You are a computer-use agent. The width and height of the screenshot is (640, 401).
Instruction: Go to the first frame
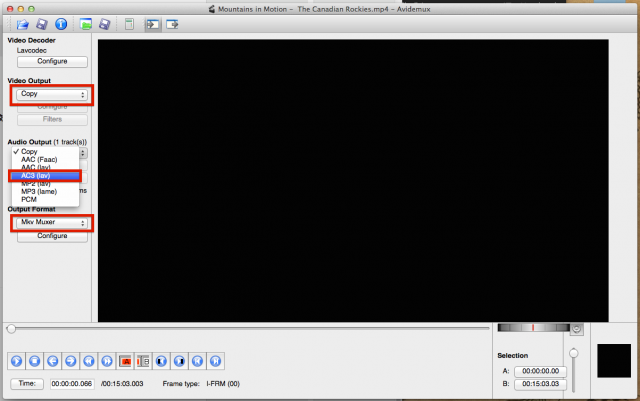click(197, 361)
